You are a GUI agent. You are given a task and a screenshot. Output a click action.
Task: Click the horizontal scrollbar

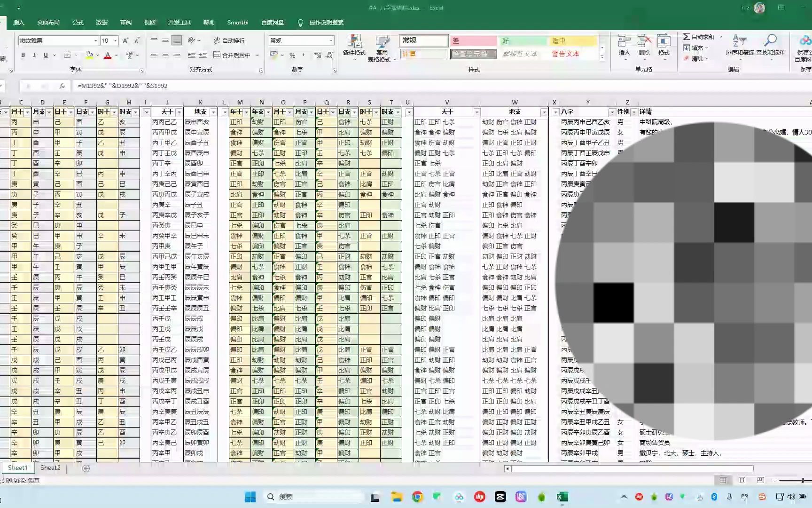click(632, 468)
